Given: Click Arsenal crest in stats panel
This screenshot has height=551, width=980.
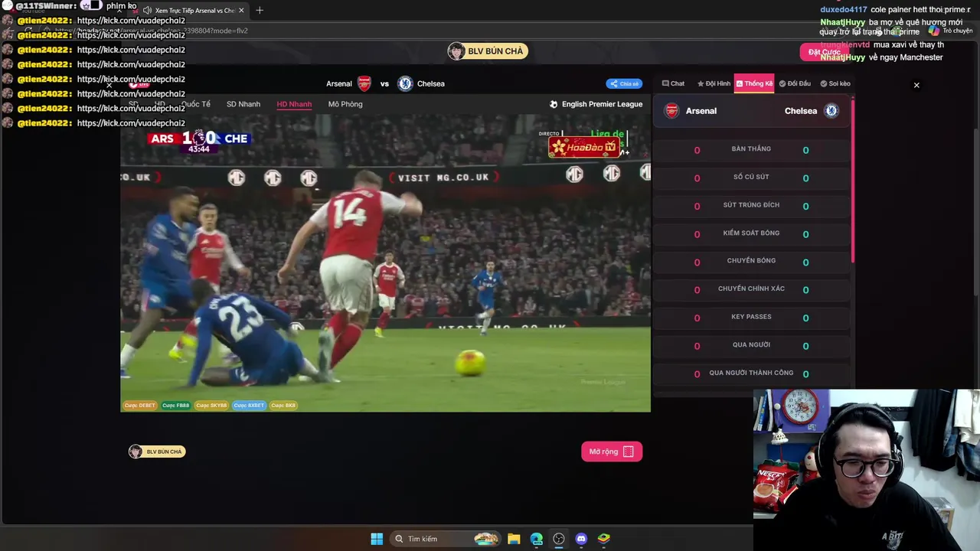Looking at the screenshot, I should [671, 111].
